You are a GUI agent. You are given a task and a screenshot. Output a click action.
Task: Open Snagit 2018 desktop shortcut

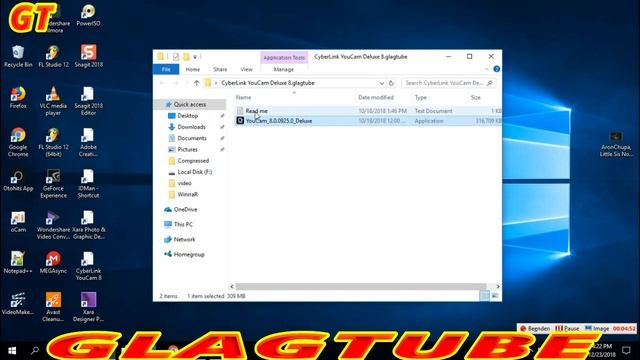coord(89,56)
